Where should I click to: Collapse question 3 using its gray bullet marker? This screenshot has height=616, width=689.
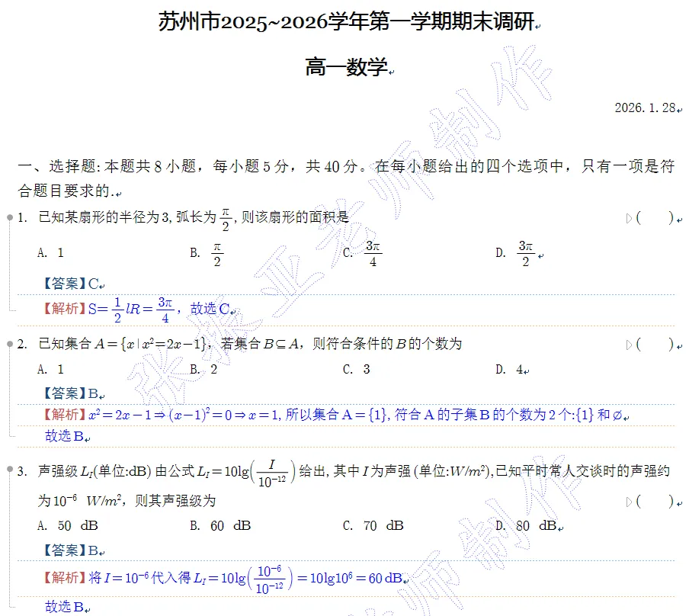(10, 470)
